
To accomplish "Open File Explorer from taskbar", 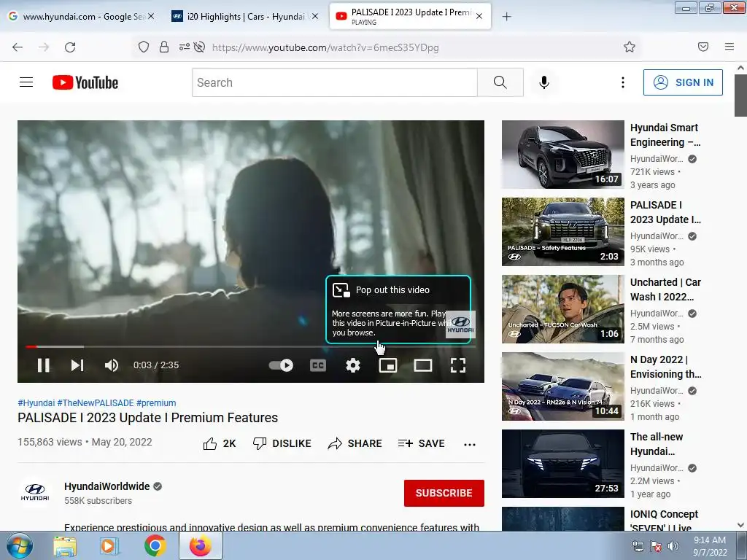I will click(x=64, y=546).
